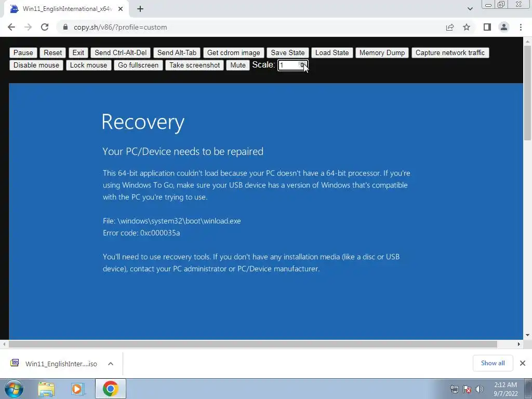Image resolution: width=532 pixels, height=399 pixels.
Task: Open Windows Explorer from taskbar
Action: (46, 389)
